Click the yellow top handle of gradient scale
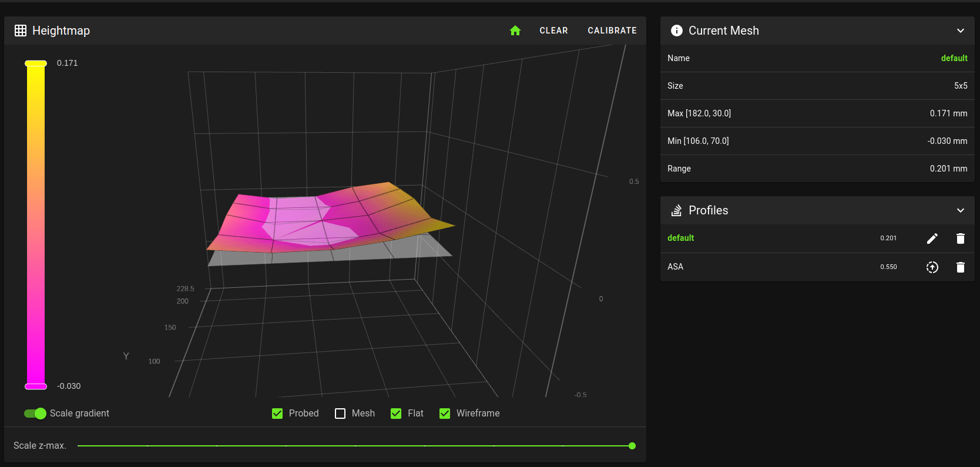980x467 pixels. (x=36, y=63)
